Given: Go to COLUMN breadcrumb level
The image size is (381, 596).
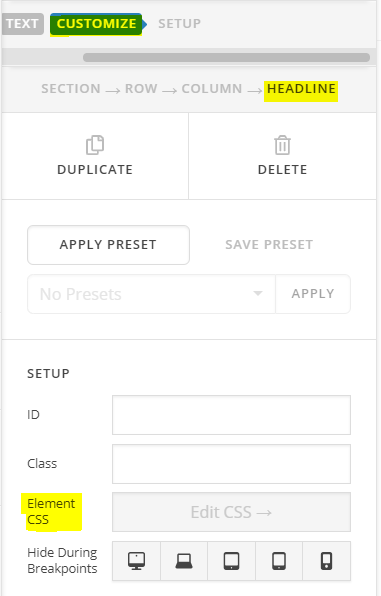Looking at the screenshot, I should 212,89.
